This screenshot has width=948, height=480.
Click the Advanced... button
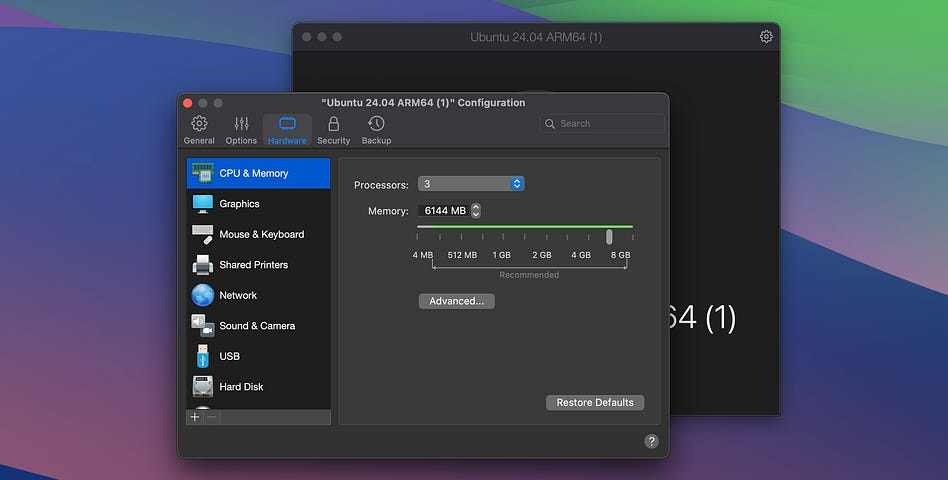pos(456,301)
